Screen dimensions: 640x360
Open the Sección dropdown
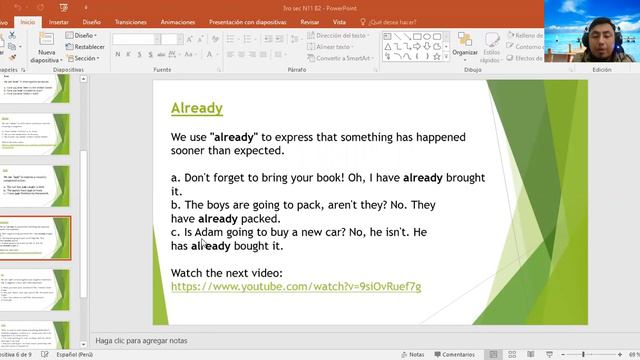coord(83,58)
